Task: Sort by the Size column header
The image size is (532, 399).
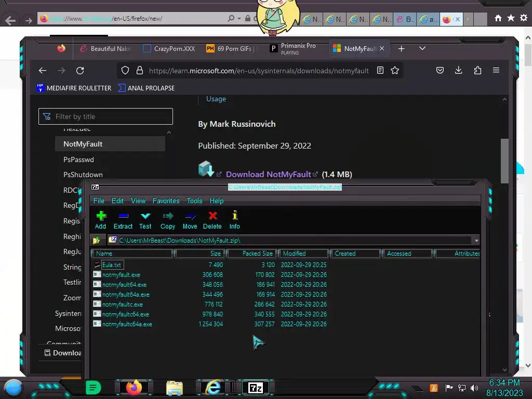Action: coord(200,254)
